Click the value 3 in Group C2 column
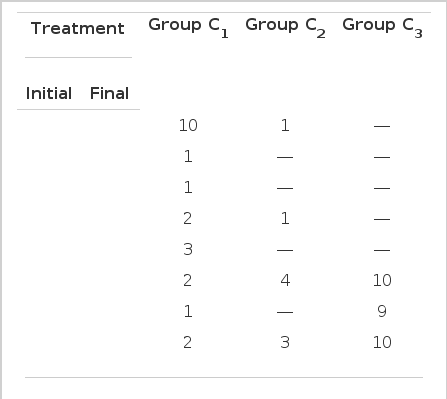 [285, 342]
